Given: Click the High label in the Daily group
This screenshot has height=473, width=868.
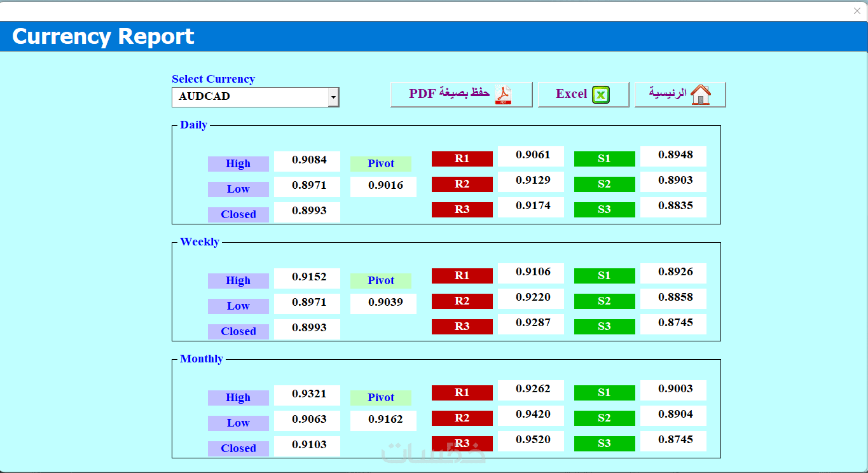Looking at the screenshot, I should coord(238,164).
